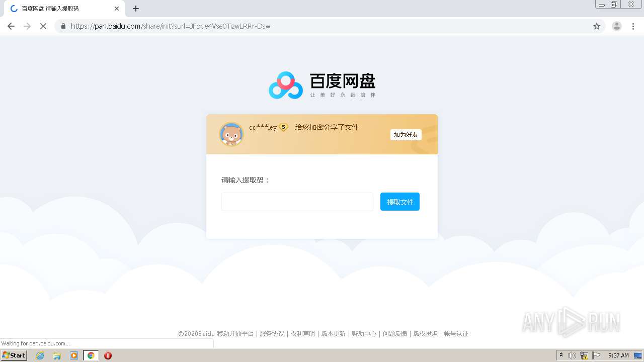Screen dimensions: 644x362
Task: Open the 帮助中心 footer link
Action: click(x=364, y=334)
